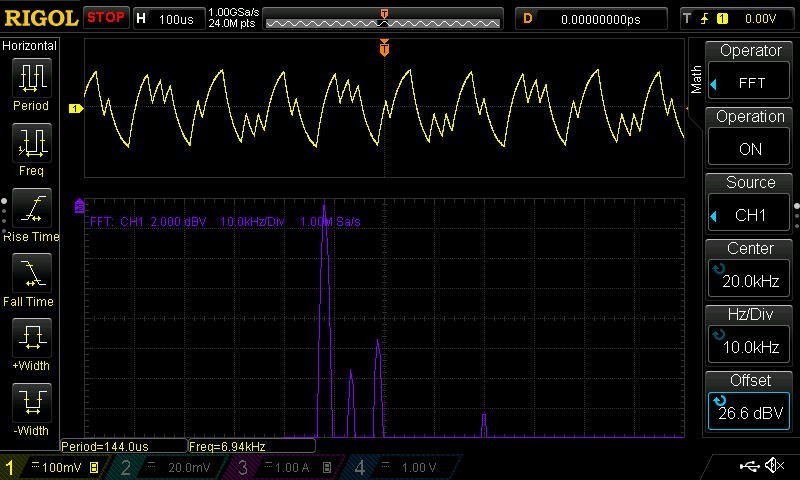The height and width of the screenshot is (480, 800).
Task: Select the Rise Time measurement icon
Action: pyautogui.click(x=31, y=207)
